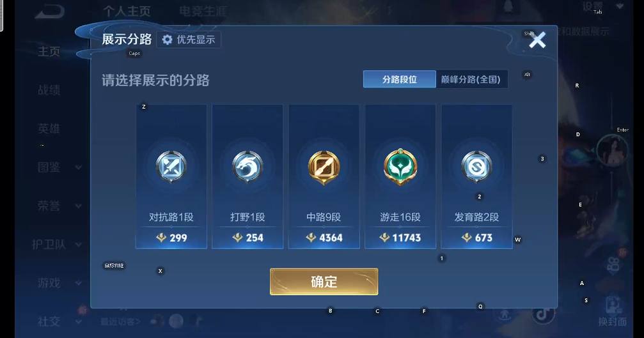This screenshot has width=644, height=338.
Task: Select the gold 中路 lane badge
Action: coord(324,167)
